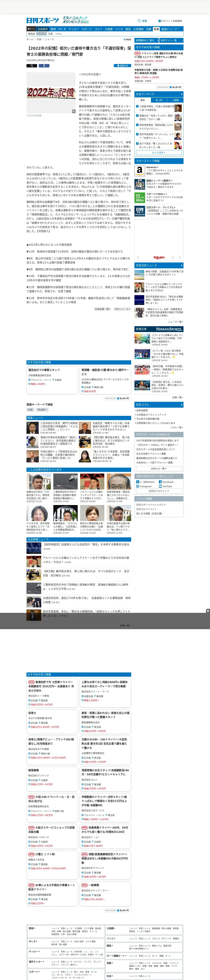
Task: Open the 日刊スポーツ SDGs green icon
Action: coord(140,197)
